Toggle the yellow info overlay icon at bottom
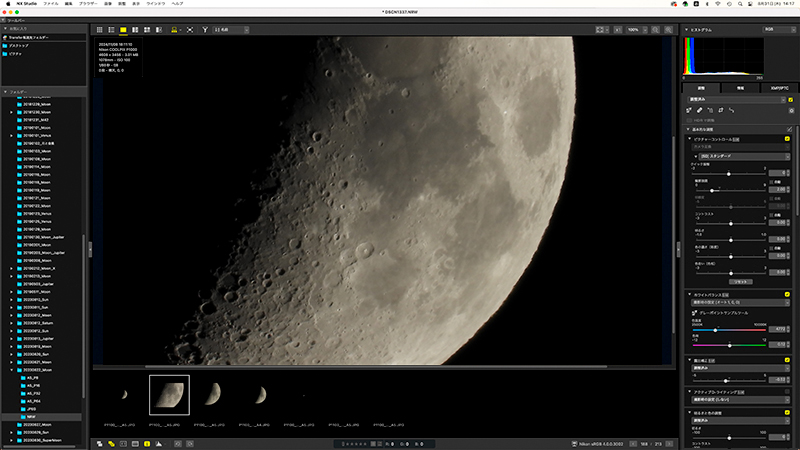 tap(147, 444)
